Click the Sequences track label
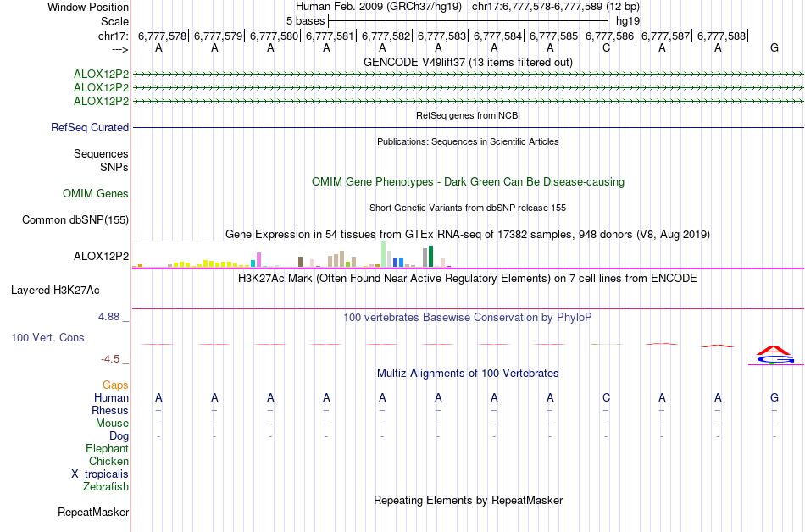This screenshot has width=805, height=532. click(101, 153)
